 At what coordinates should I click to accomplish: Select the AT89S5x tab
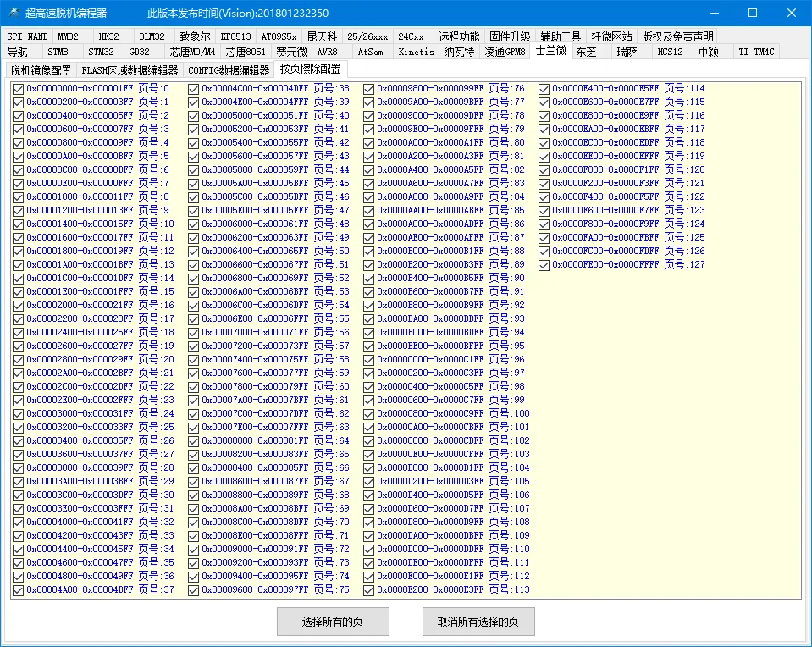279,36
